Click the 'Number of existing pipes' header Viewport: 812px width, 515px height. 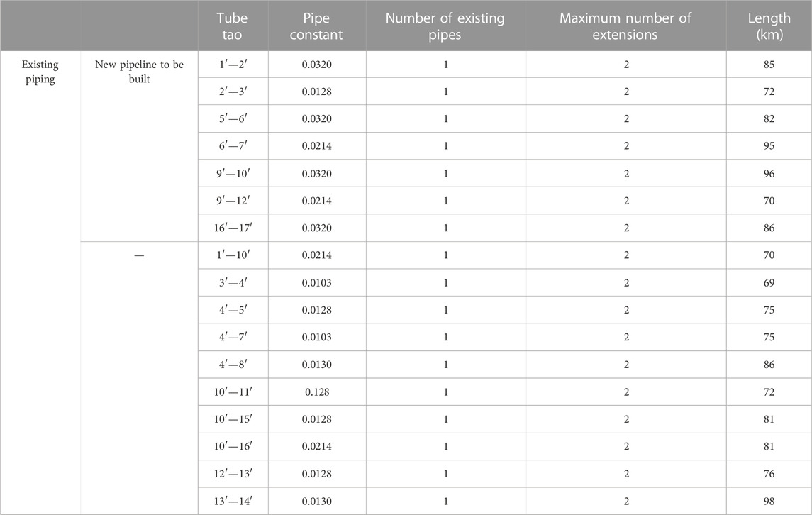tap(445, 26)
